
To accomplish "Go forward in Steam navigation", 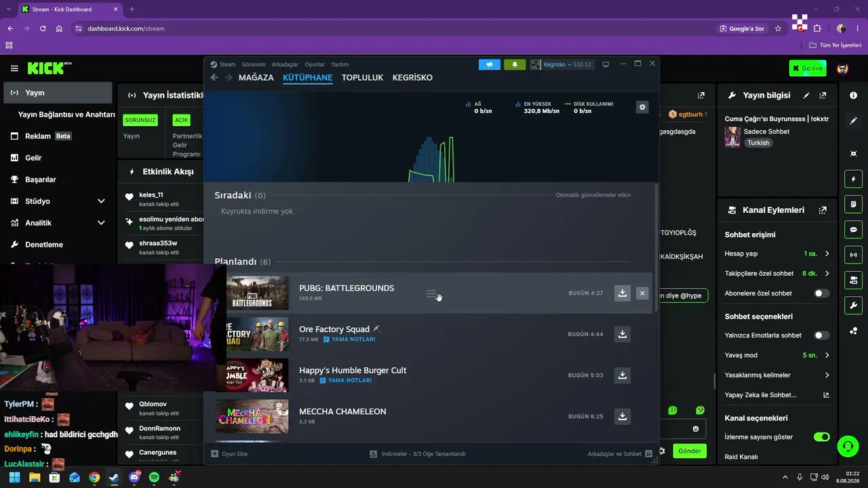I will click(x=229, y=77).
